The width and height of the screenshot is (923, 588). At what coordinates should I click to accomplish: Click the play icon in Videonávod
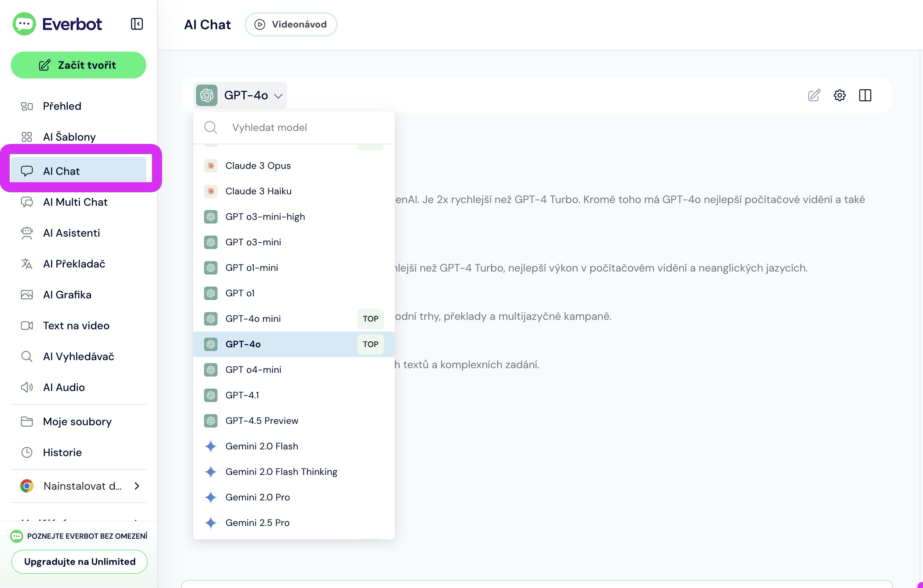pos(259,24)
